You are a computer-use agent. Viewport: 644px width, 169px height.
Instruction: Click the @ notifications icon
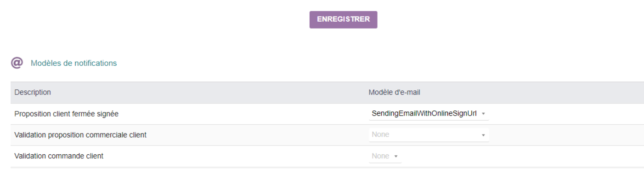pos(17,63)
